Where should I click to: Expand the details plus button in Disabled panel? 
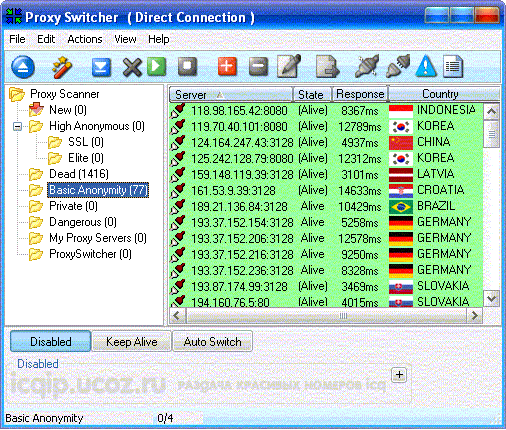tap(399, 375)
